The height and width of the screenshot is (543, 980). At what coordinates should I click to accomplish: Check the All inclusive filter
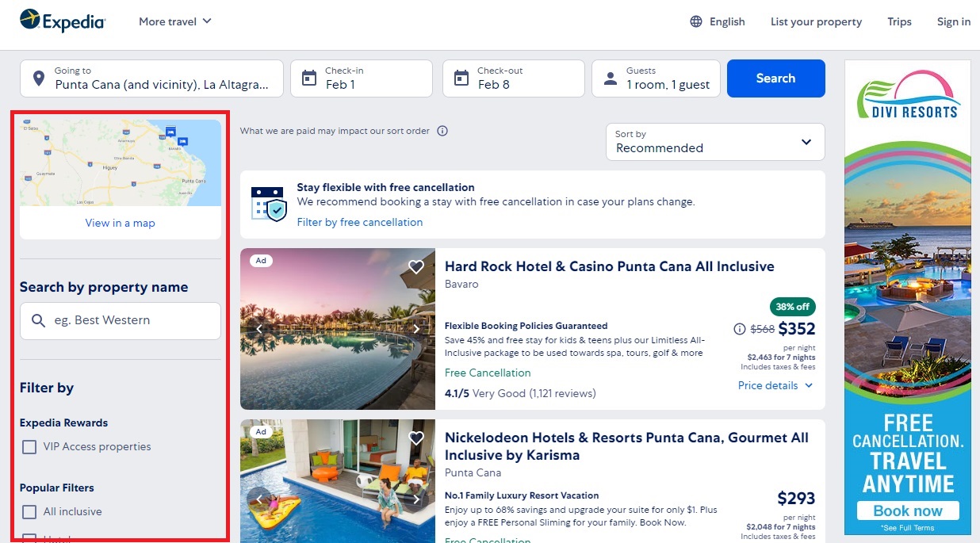[x=29, y=512]
